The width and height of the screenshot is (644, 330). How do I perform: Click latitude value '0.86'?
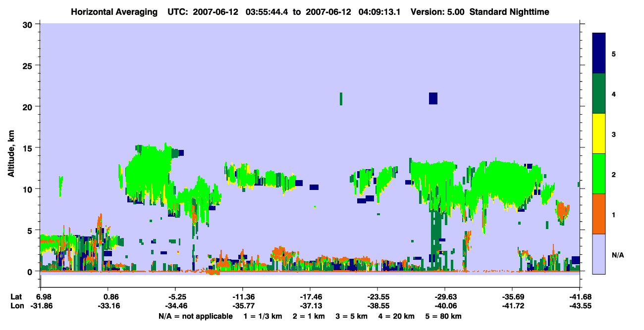point(110,297)
